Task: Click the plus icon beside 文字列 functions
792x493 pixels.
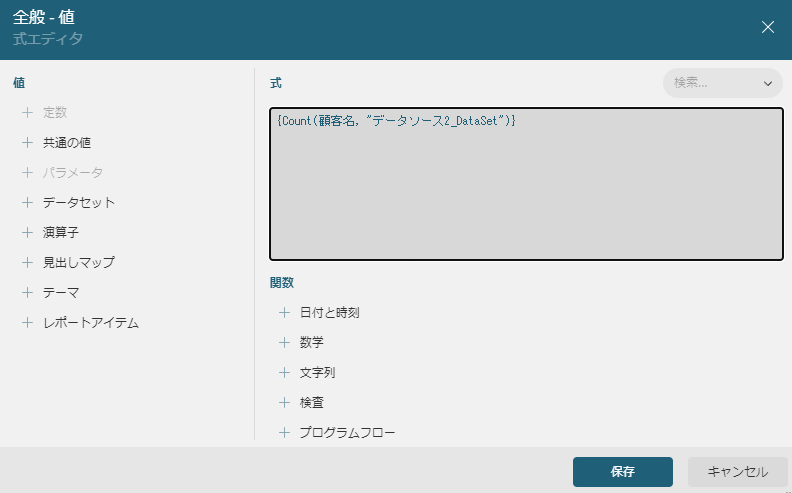Action: pyautogui.click(x=284, y=373)
